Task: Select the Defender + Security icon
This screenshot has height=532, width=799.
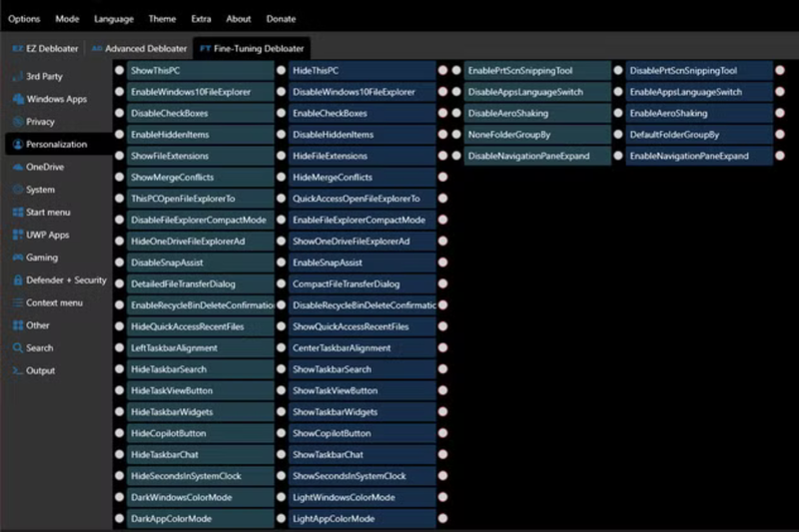Action: pyautogui.click(x=18, y=280)
